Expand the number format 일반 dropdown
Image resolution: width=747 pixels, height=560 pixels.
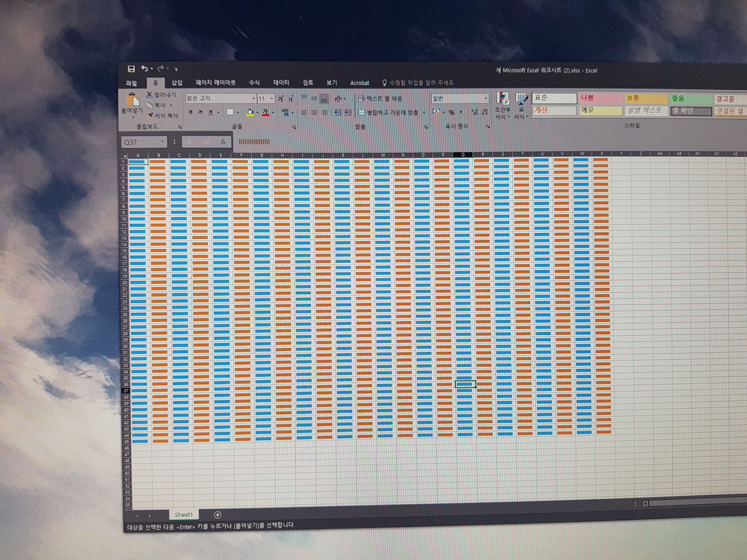coord(486,99)
